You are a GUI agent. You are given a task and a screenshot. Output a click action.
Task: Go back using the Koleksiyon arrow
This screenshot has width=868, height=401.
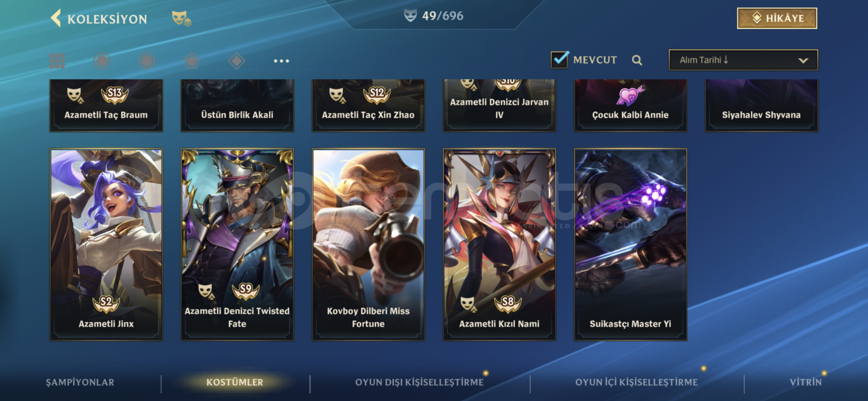click(56, 18)
